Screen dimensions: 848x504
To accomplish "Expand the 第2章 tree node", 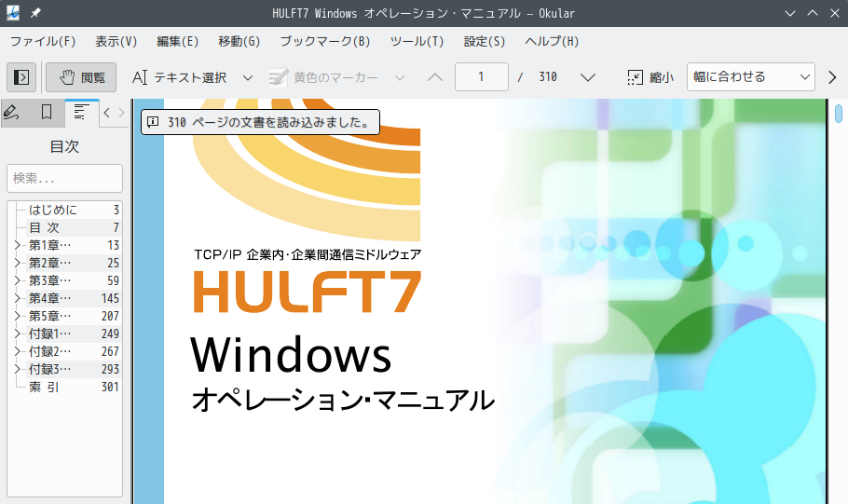I will [18, 263].
